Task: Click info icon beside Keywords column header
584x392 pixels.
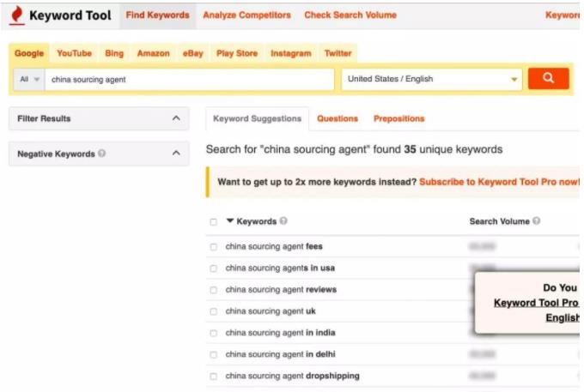Action: click(283, 221)
